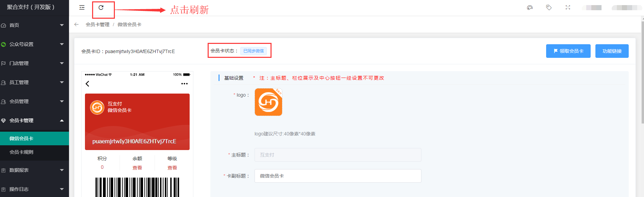Click the 公众号设置 WeChat icon
The image size is (644, 197).
[x=3, y=44]
